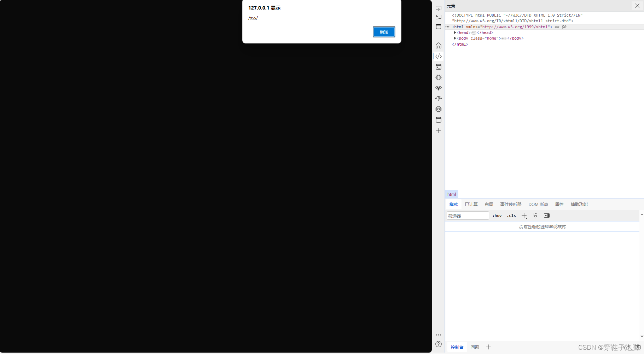Click the styles pane scroll-up arrow
The width and height of the screenshot is (644, 354).
point(642,214)
